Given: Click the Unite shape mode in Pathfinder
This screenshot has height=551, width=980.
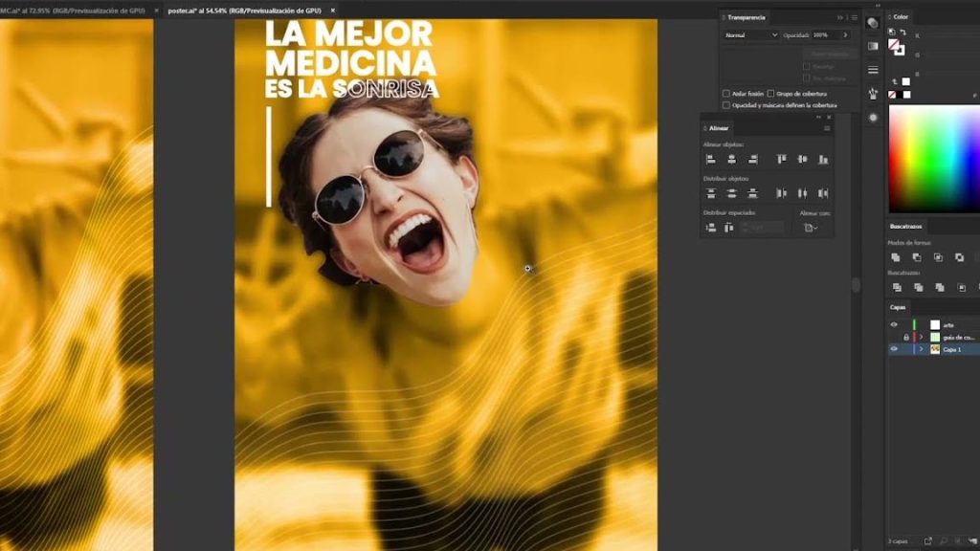Looking at the screenshot, I should click(896, 257).
